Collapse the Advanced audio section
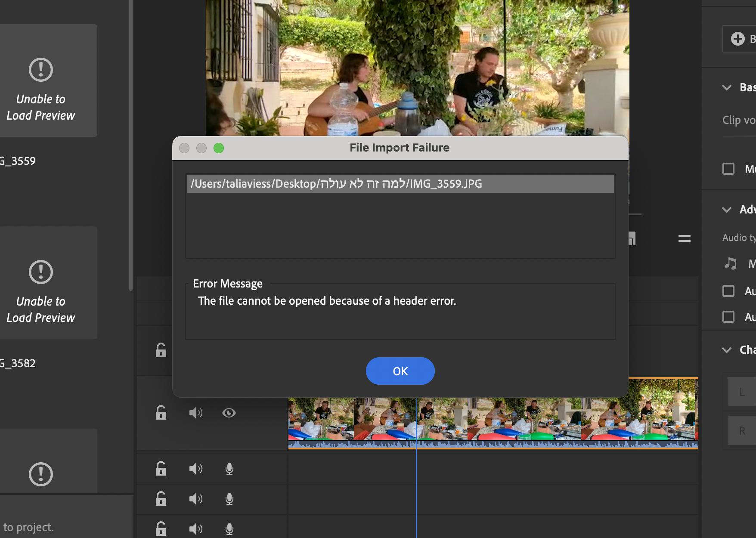The image size is (756, 538). click(727, 210)
